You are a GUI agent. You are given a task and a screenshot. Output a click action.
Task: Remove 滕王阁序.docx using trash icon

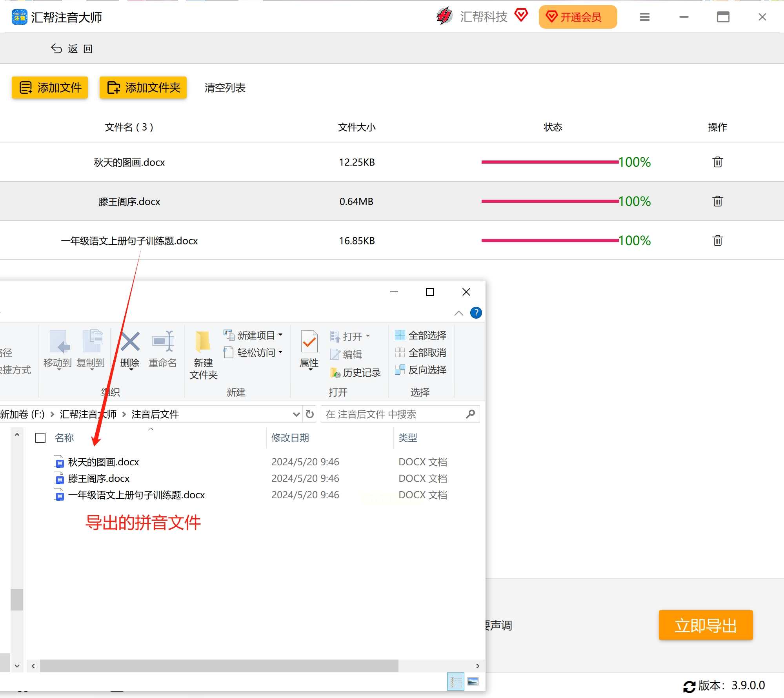point(717,201)
